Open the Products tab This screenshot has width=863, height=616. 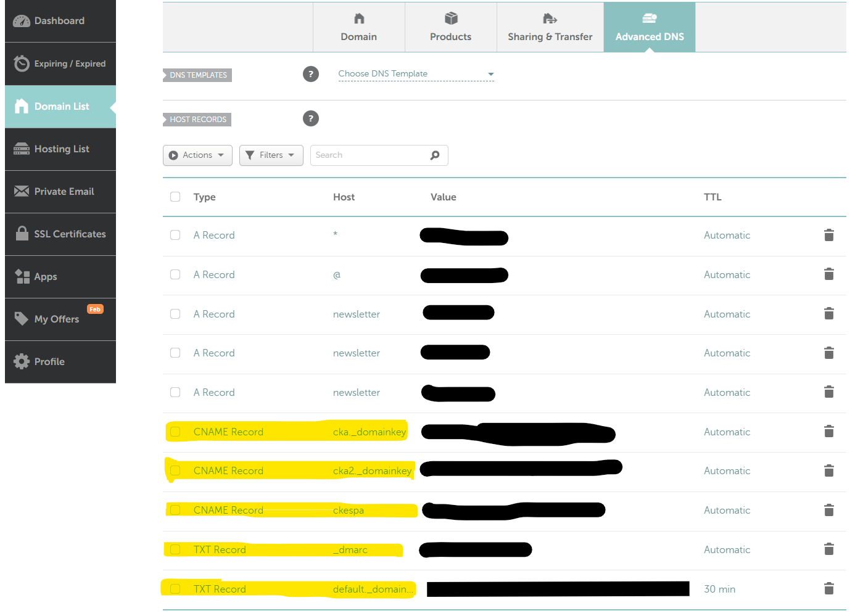(450, 27)
